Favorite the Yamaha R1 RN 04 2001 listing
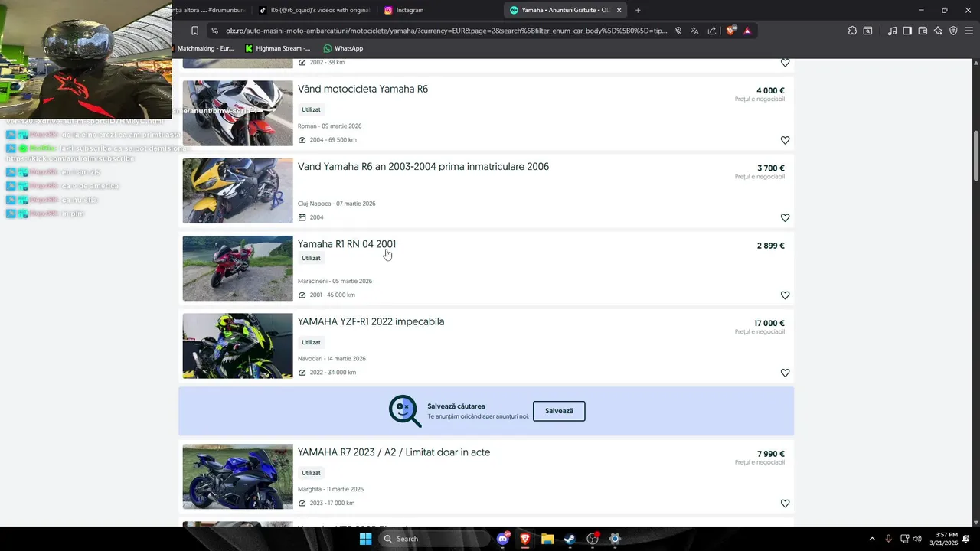980x551 pixels. click(785, 295)
